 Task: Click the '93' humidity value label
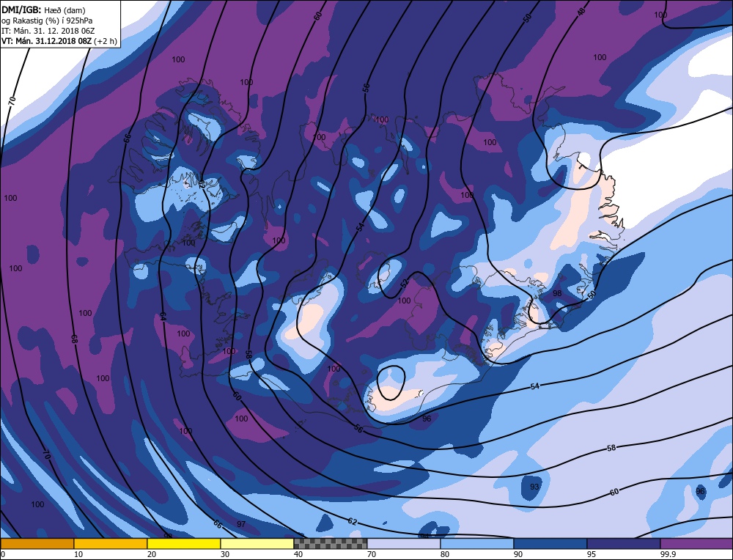tap(534, 487)
